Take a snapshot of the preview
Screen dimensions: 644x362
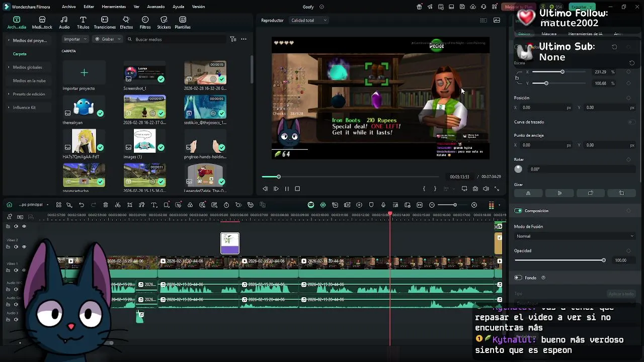[x=475, y=189]
